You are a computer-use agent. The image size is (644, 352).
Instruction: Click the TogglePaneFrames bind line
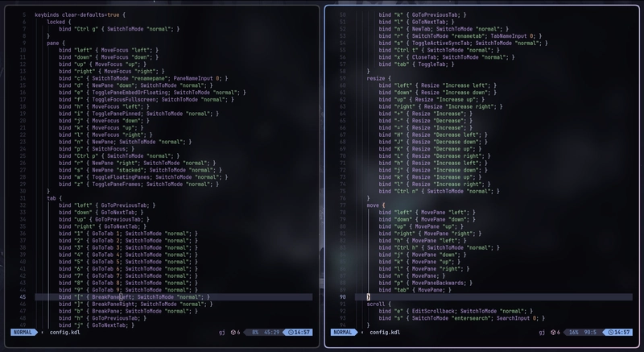tap(138, 184)
